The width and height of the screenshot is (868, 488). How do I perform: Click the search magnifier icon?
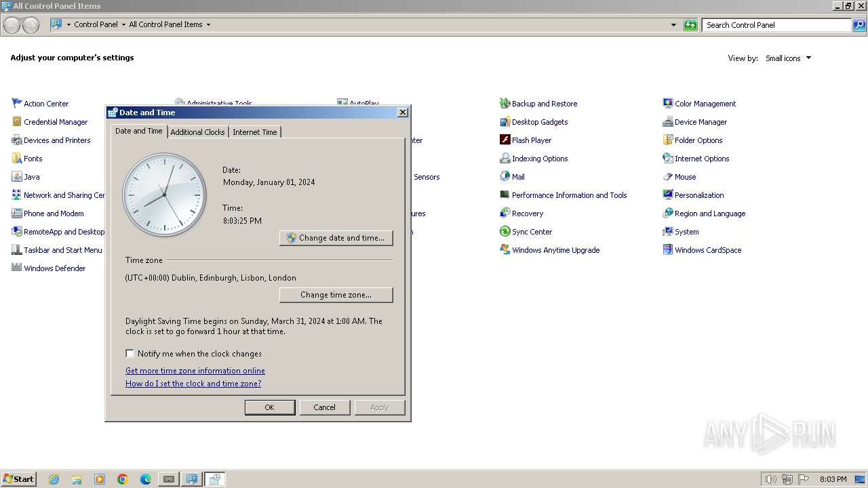click(x=859, y=25)
